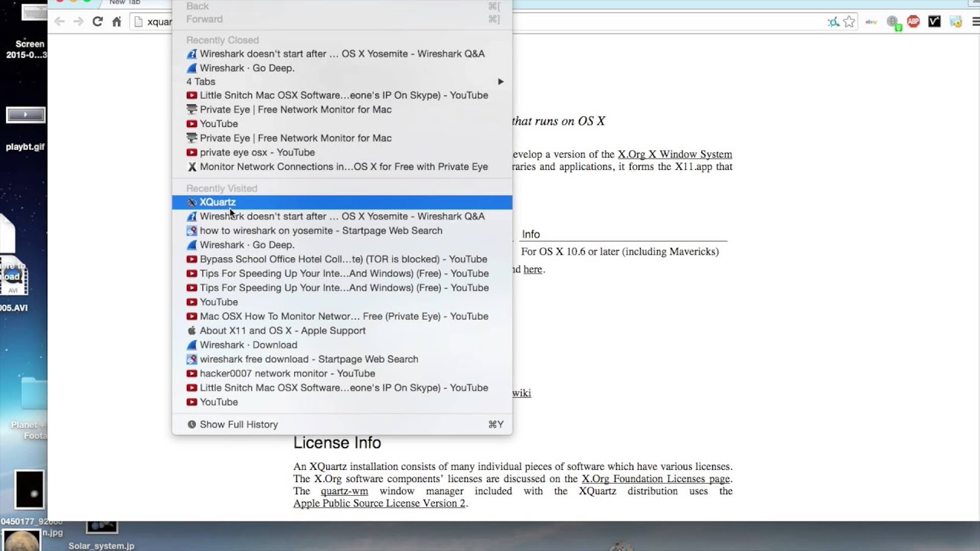
Task: Click the black V extension icon
Action: tap(934, 21)
